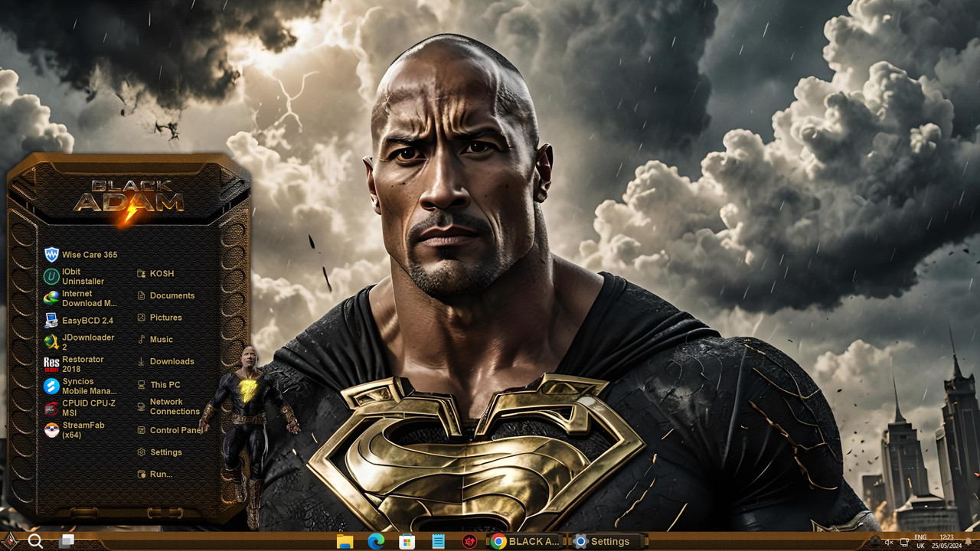Click the muted volume tray icon

(889, 542)
